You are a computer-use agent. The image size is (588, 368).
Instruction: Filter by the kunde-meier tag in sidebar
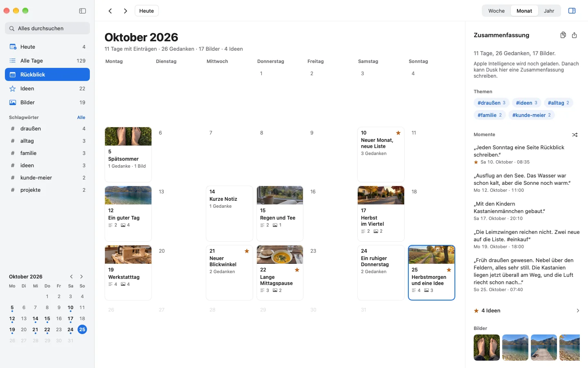[47, 178]
